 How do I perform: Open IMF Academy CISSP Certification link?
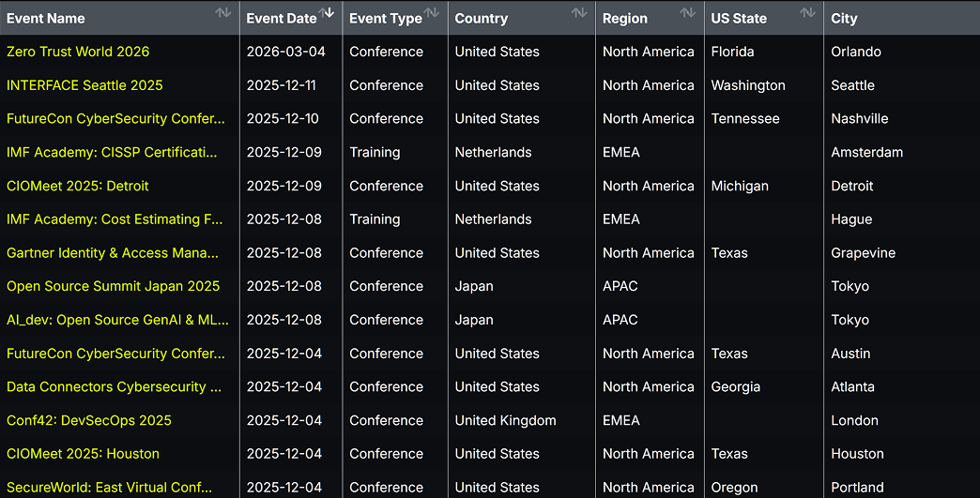(112, 152)
